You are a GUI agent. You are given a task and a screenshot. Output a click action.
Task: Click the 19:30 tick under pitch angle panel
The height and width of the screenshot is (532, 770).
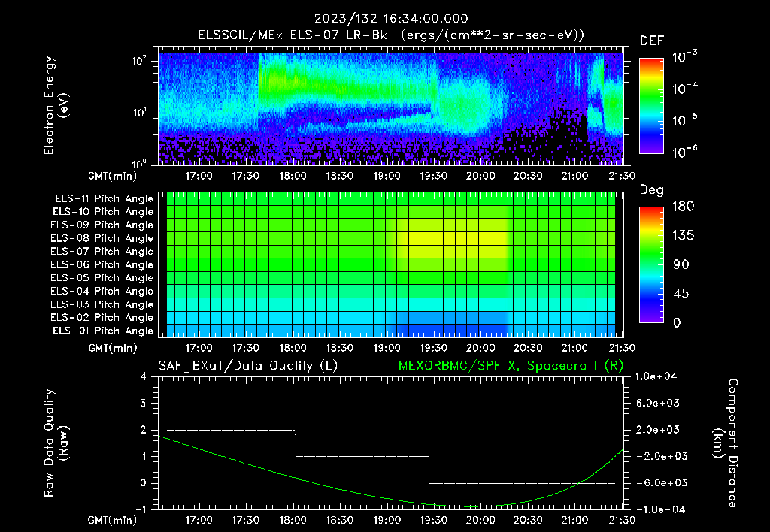point(433,348)
